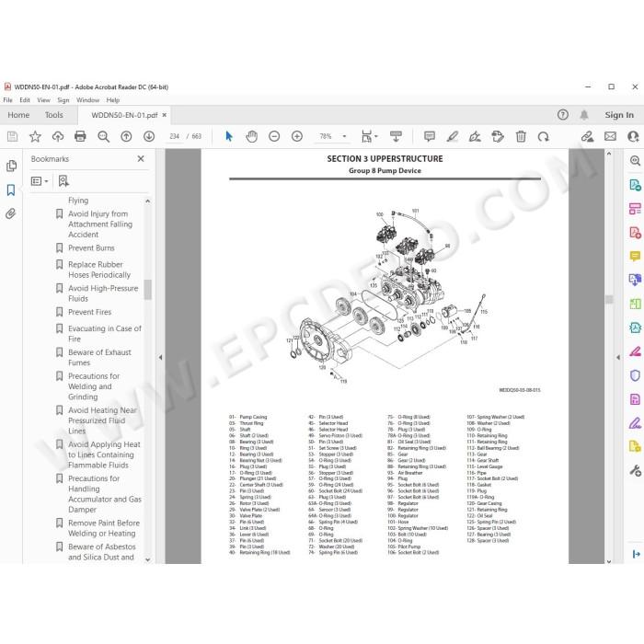Click the stamp tool icon
This screenshot has width=644, height=644.
[x=498, y=136]
